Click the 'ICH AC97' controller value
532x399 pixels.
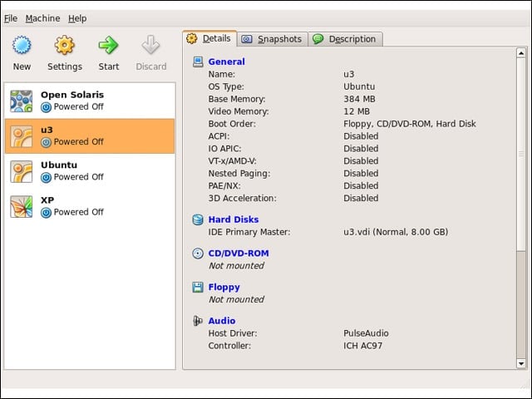362,346
